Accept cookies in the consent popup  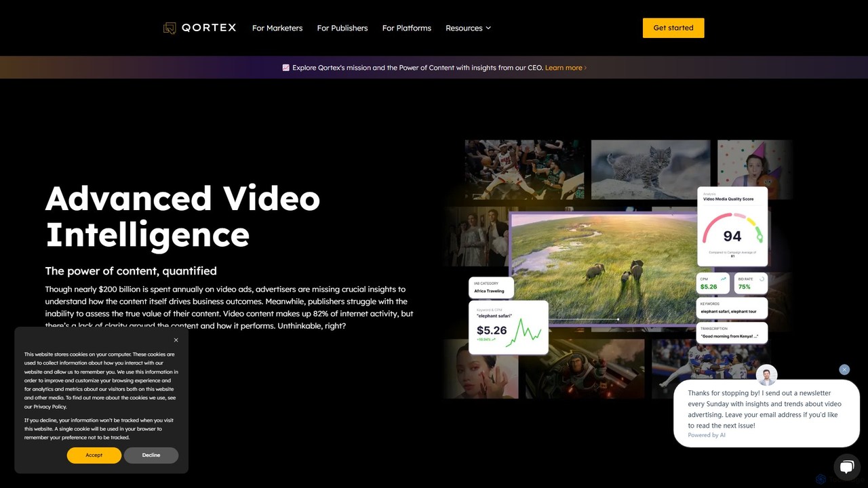point(94,455)
